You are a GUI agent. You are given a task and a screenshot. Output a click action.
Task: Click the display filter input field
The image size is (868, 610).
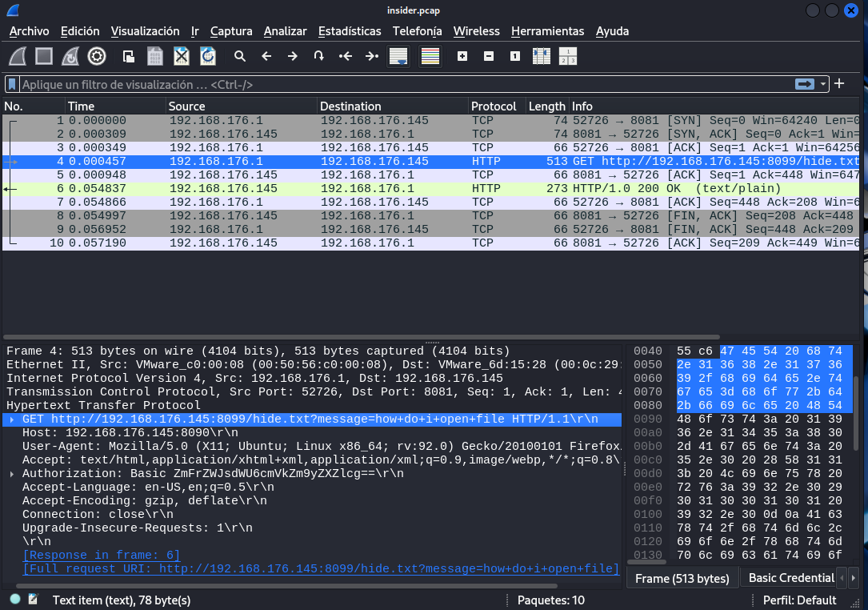click(407, 84)
